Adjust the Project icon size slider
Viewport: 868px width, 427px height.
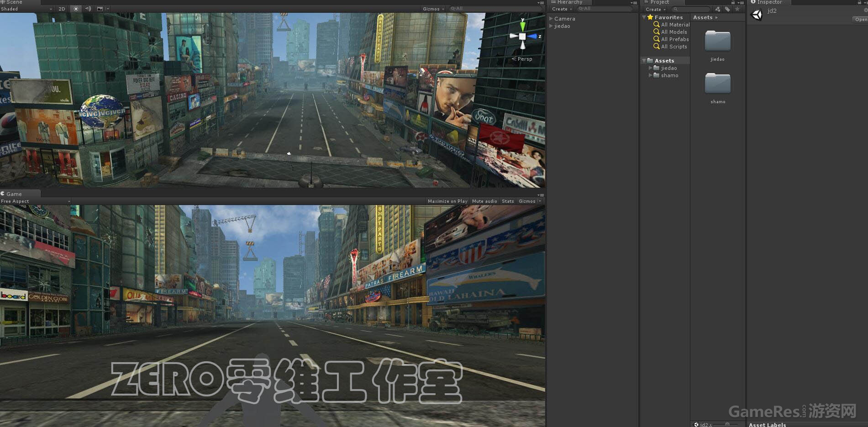click(727, 424)
